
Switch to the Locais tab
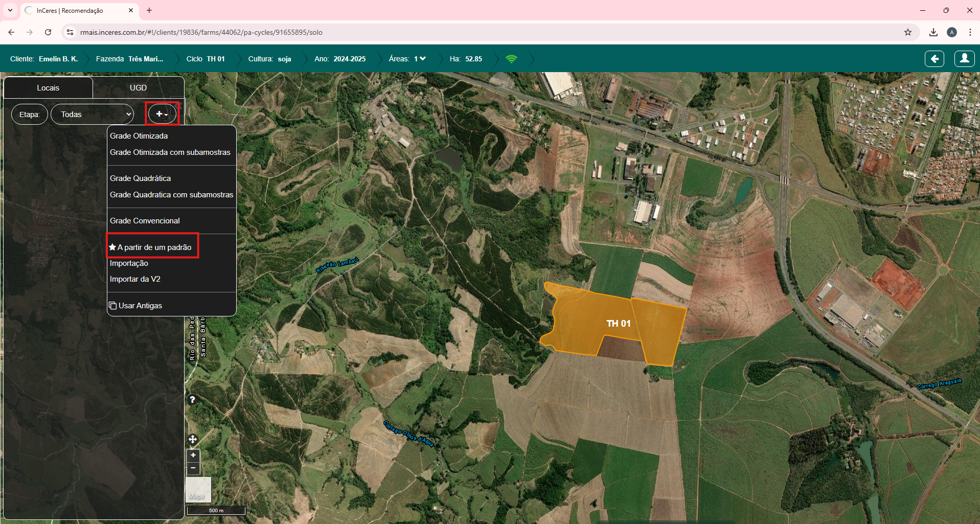[48, 88]
